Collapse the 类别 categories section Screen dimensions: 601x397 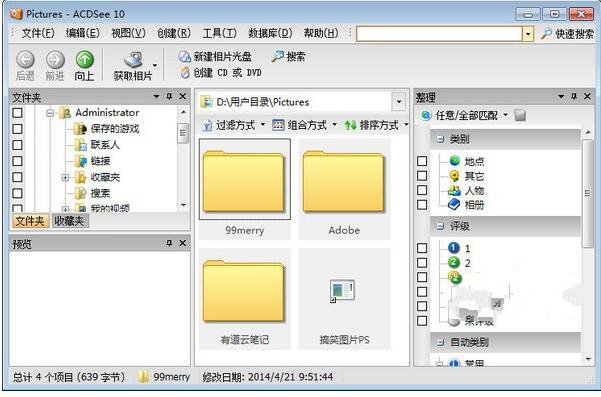pos(440,139)
